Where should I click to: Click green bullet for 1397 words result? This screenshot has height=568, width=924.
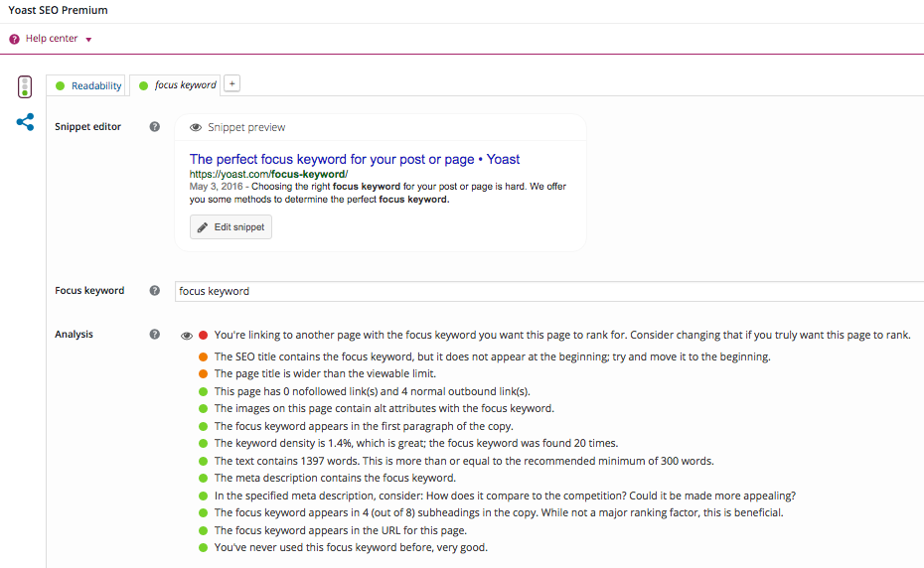pyautogui.click(x=204, y=462)
